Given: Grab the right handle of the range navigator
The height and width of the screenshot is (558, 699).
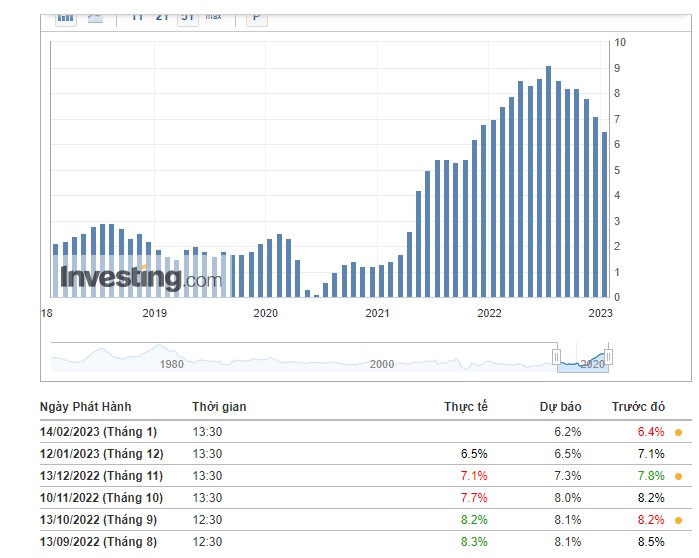Looking at the screenshot, I should coord(608,357).
